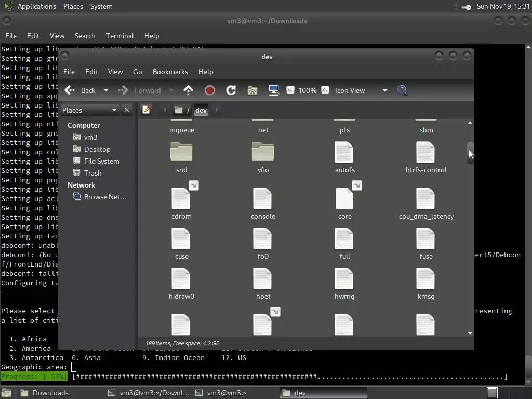
Task: Click root folder button in path bar
Action: click(x=182, y=110)
